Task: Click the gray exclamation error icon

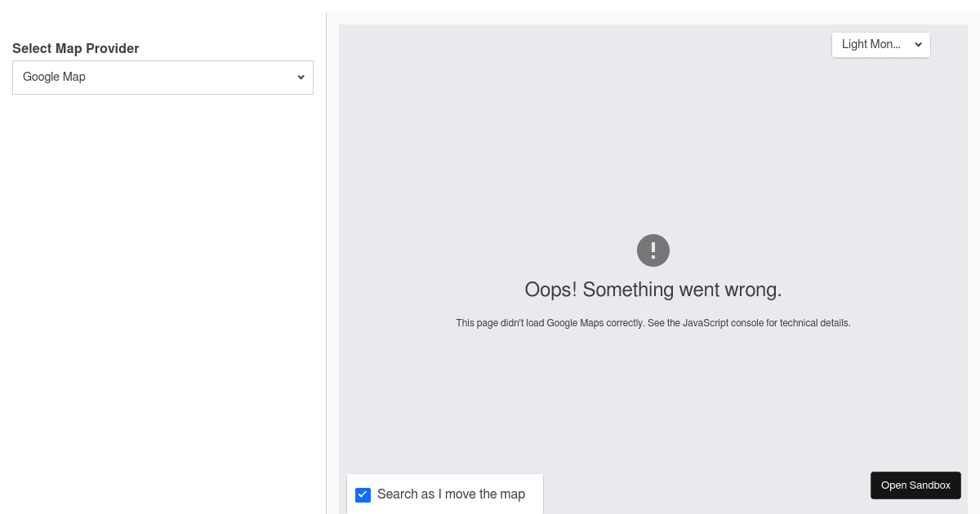Action: 653,250
